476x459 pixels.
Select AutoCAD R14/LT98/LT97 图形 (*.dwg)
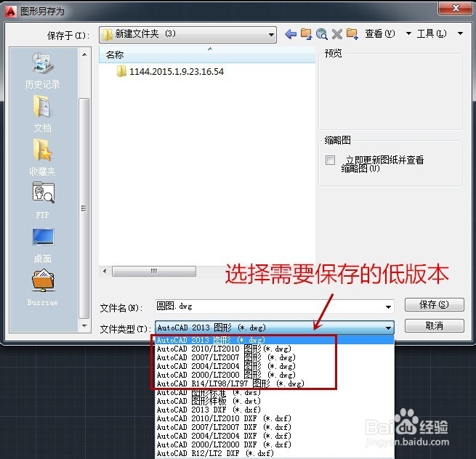pos(275,383)
